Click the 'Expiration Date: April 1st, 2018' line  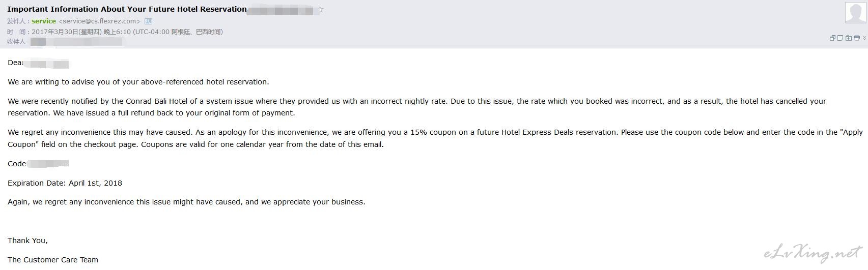click(65, 183)
